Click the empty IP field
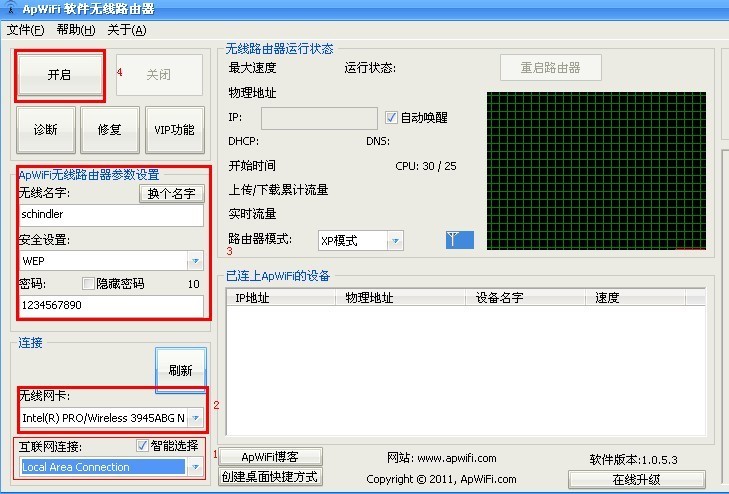This screenshot has width=729, height=494. [x=319, y=119]
